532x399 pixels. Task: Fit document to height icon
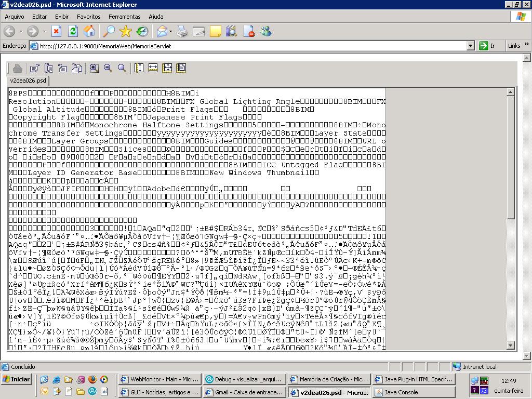click(x=139, y=68)
